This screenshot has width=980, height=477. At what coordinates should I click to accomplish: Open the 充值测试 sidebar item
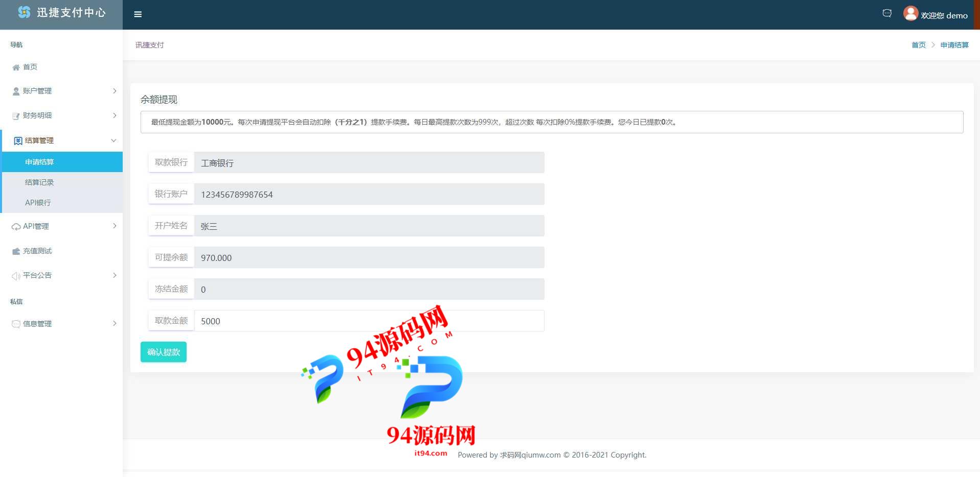61,251
